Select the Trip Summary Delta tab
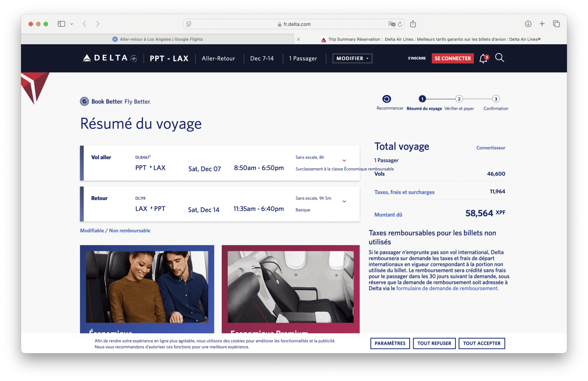This screenshot has height=381, width=588. click(431, 39)
